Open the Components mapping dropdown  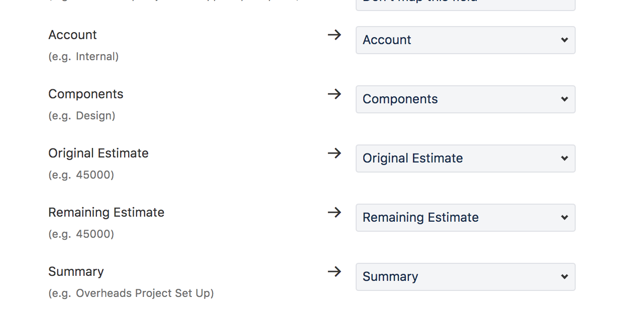pos(465,99)
